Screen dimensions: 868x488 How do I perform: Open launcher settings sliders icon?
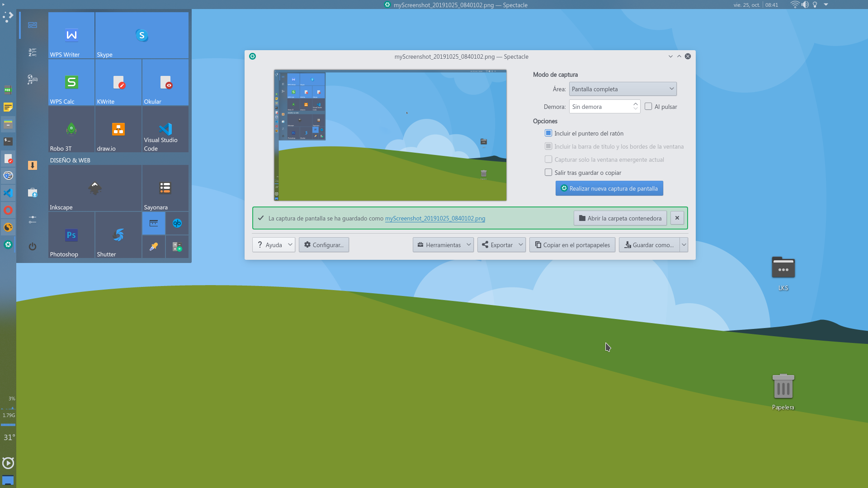tap(33, 220)
